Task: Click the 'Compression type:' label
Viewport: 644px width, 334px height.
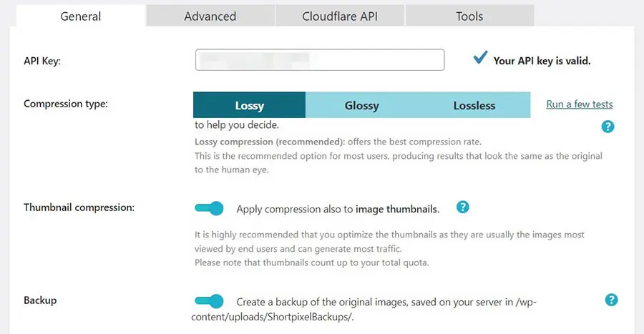Action: pyautogui.click(x=66, y=104)
